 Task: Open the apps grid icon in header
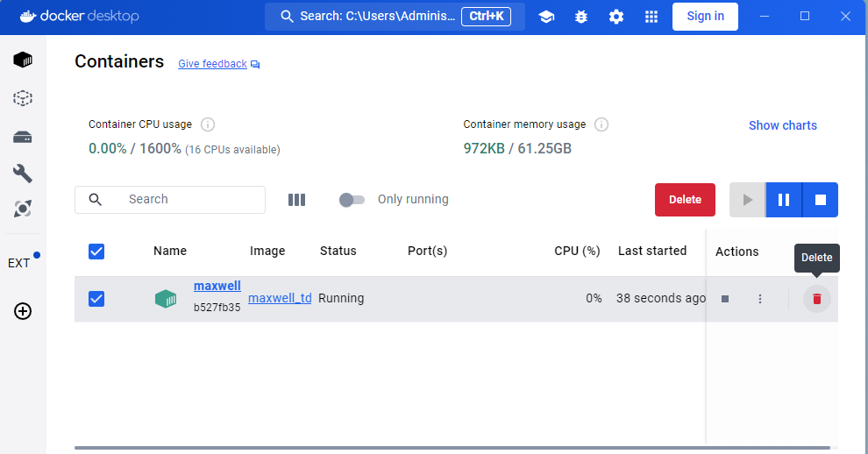click(651, 17)
